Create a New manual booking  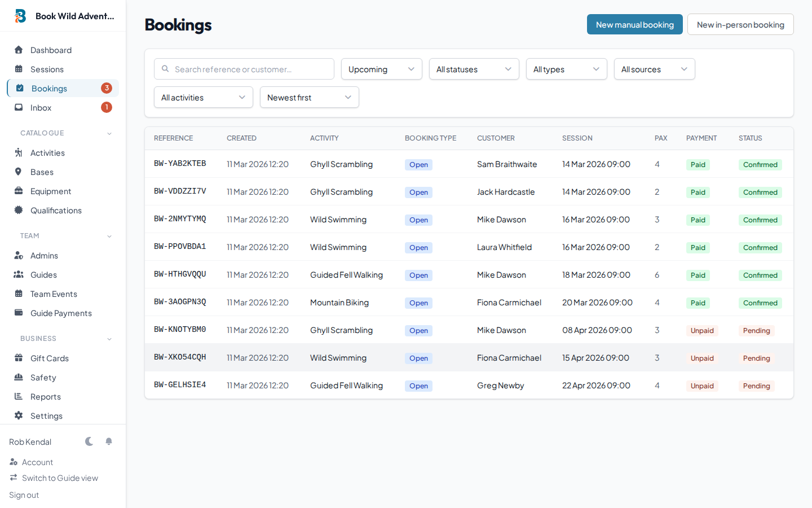tap(634, 24)
